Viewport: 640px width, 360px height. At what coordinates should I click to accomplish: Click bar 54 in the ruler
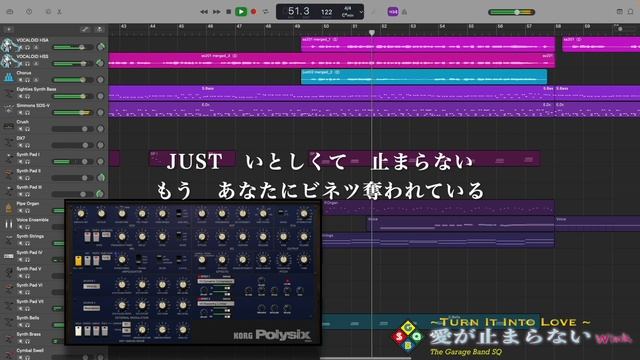pyautogui.click(x=442, y=27)
